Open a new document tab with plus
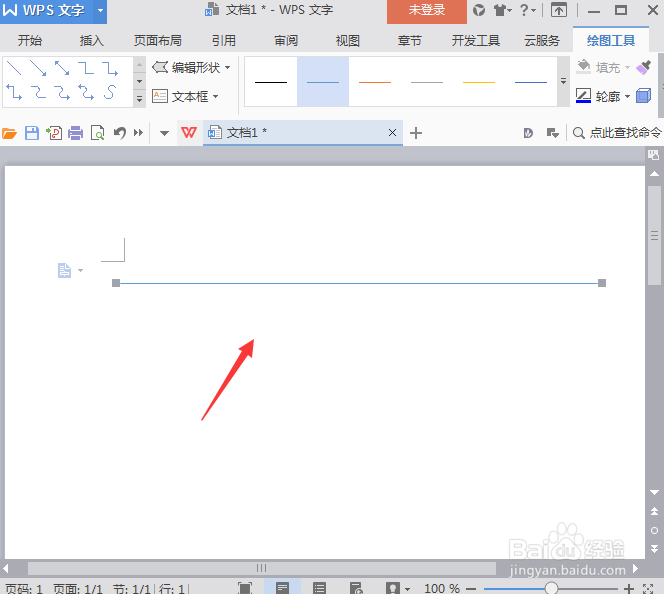The width and height of the screenshot is (664, 594). coord(416,133)
